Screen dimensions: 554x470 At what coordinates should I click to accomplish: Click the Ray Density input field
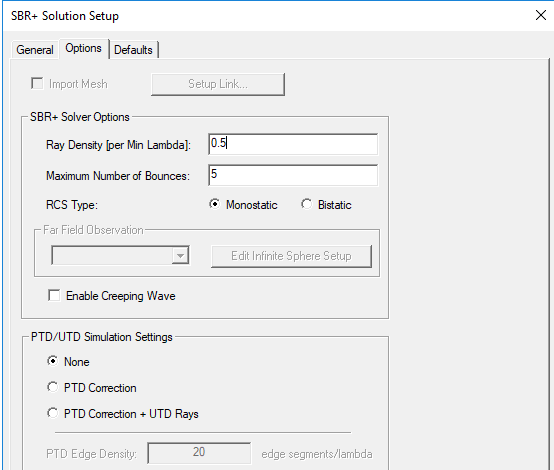click(x=293, y=144)
